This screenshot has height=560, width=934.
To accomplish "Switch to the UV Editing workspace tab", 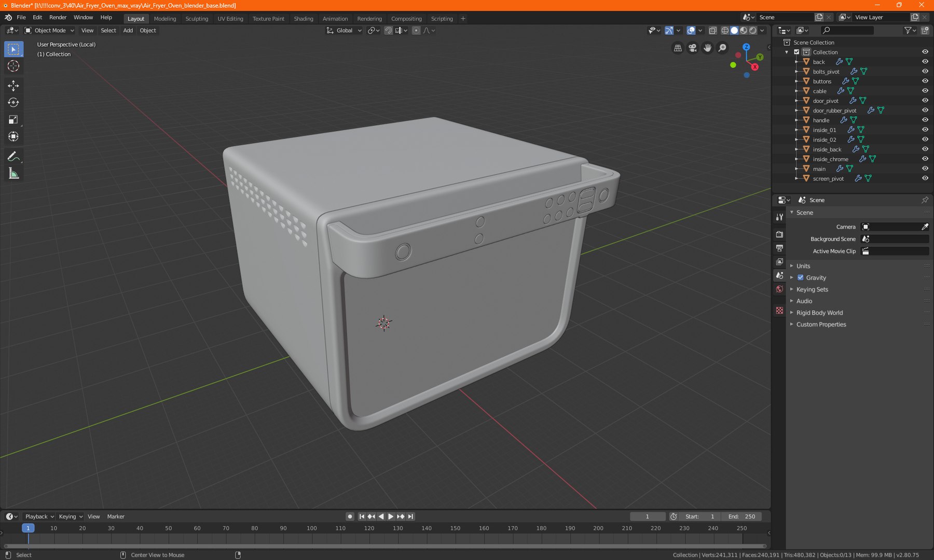I will pos(230,19).
